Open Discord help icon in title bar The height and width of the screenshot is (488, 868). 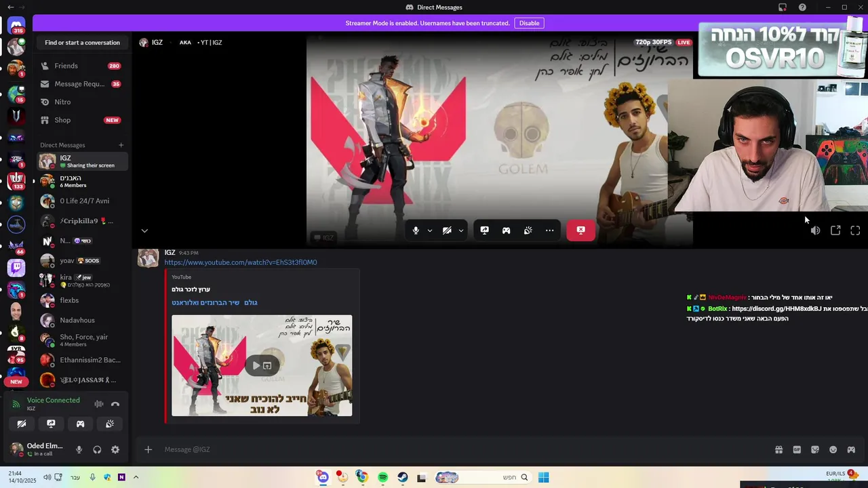(802, 7)
